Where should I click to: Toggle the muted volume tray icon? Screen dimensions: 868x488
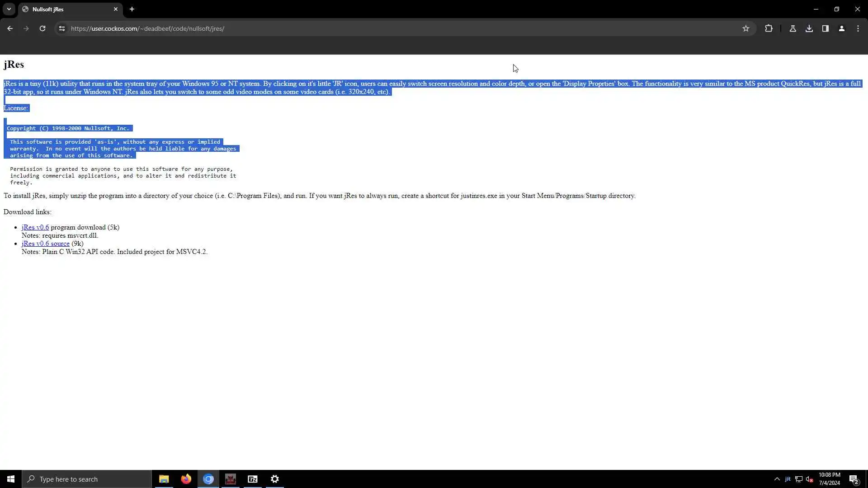tap(809, 479)
